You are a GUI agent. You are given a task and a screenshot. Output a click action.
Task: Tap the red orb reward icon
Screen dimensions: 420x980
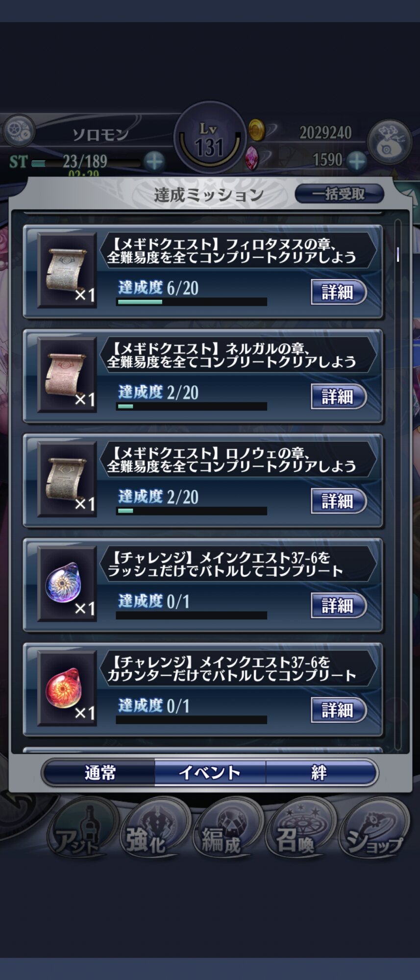pos(67,688)
